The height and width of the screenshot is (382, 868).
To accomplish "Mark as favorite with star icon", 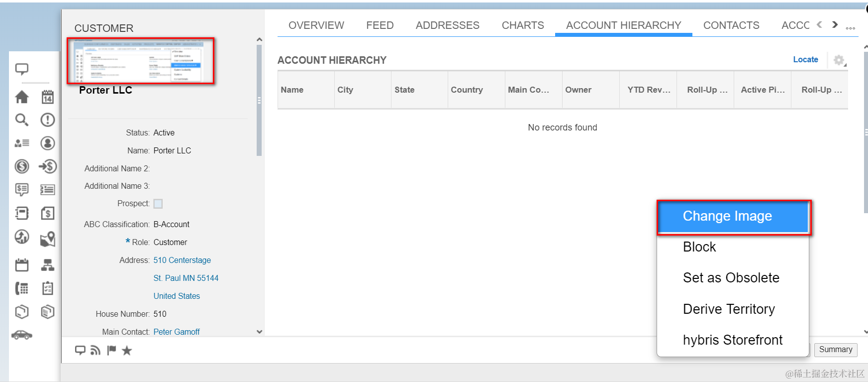I will pyautogui.click(x=127, y=351).
